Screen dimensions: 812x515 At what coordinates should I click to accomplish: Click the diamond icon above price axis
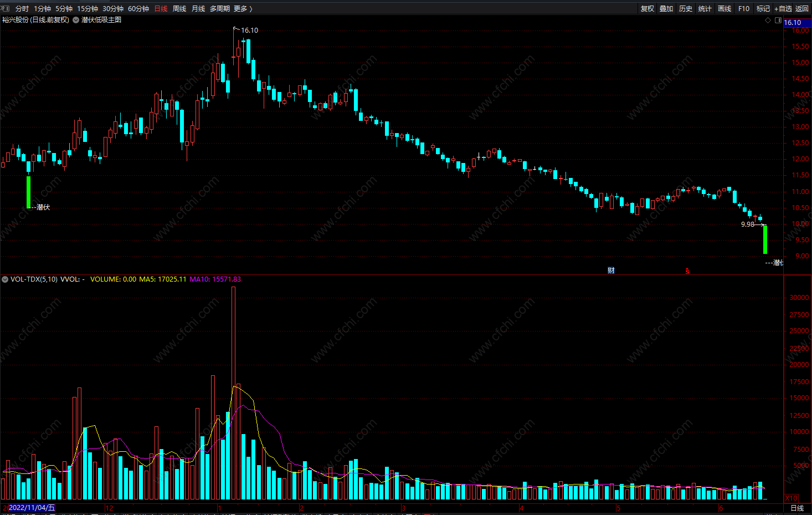coord(768,21)
